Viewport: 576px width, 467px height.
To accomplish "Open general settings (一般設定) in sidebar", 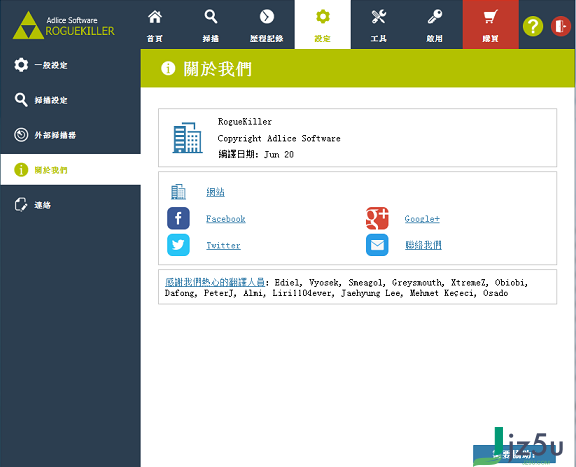I will (70, 65).
